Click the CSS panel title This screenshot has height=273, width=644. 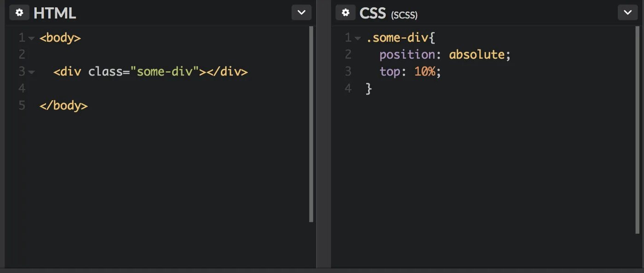[373, 13]
